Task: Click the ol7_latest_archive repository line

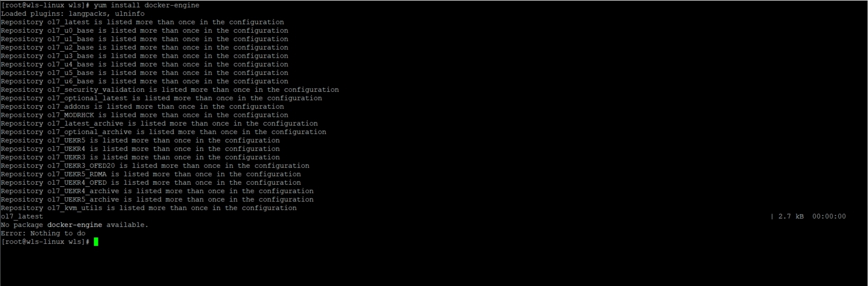Action: point(159,123)
